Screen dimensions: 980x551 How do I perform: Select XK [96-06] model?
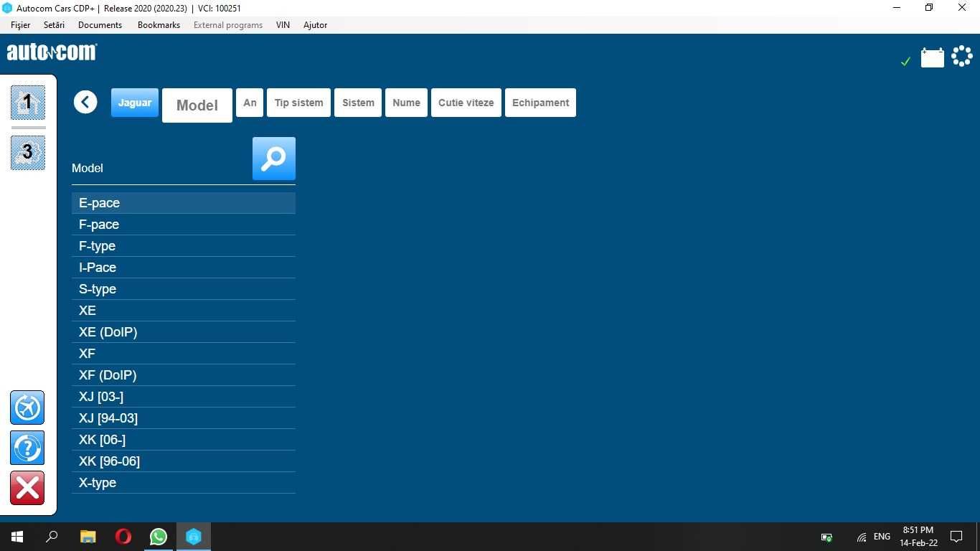(184, 461)
